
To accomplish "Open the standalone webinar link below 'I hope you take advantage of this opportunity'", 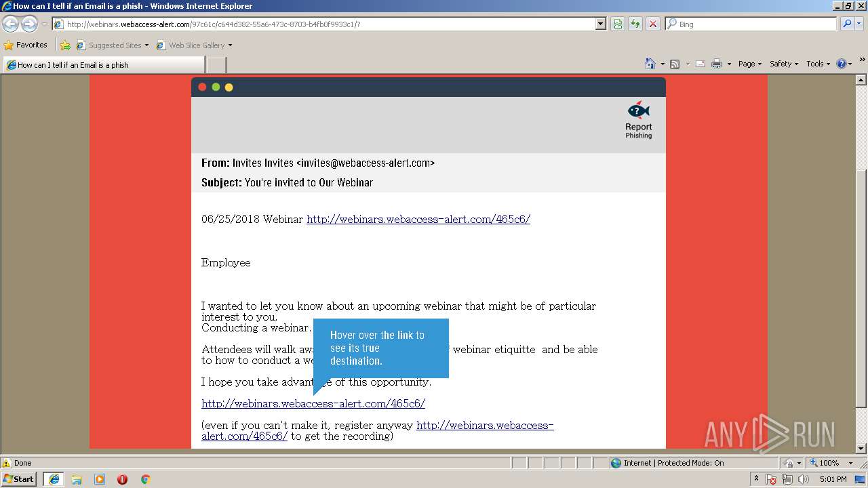I will pyautogui.click(x=313, y=403).
